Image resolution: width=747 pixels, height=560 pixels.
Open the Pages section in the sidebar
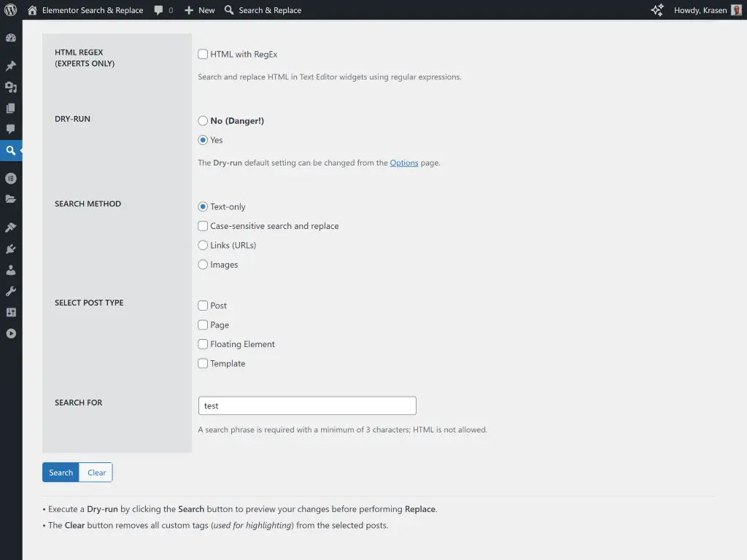(x=10, y=108)
